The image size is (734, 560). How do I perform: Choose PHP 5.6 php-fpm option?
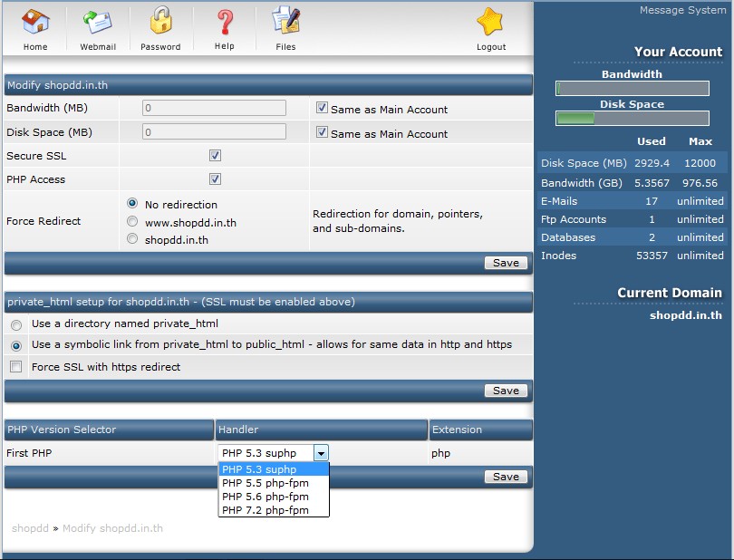pos(266,497)
